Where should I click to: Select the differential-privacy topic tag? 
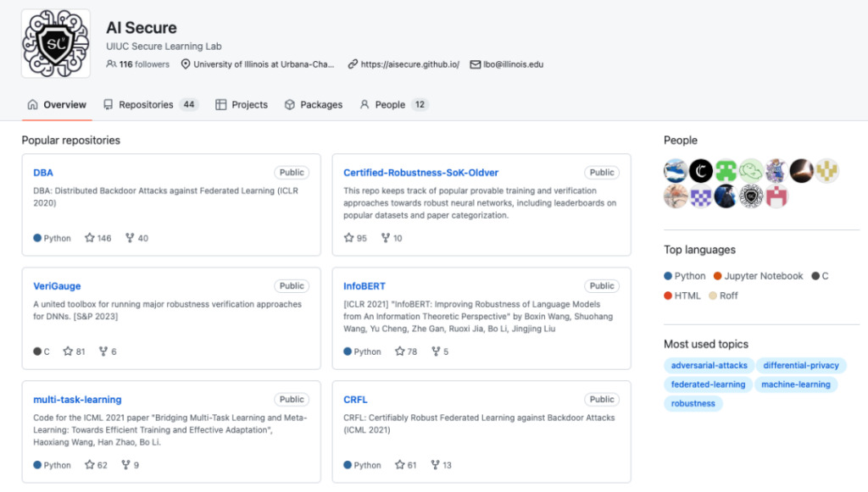point(801,366)
